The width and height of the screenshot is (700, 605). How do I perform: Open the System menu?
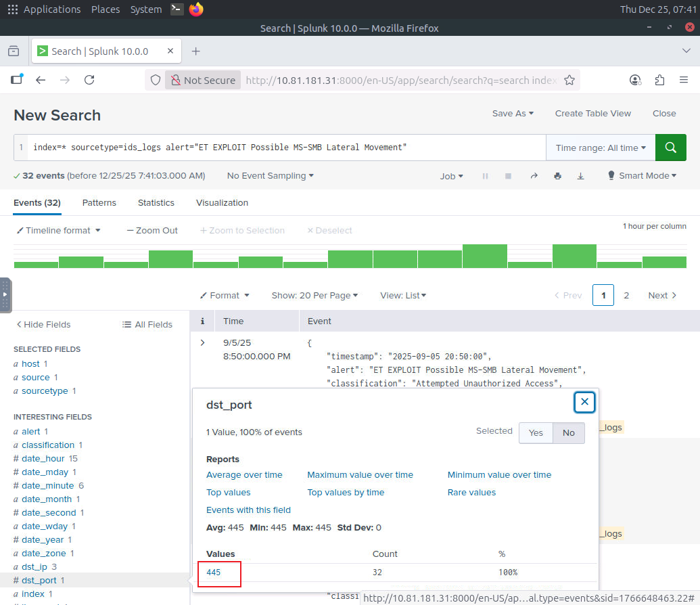[146, 9]
